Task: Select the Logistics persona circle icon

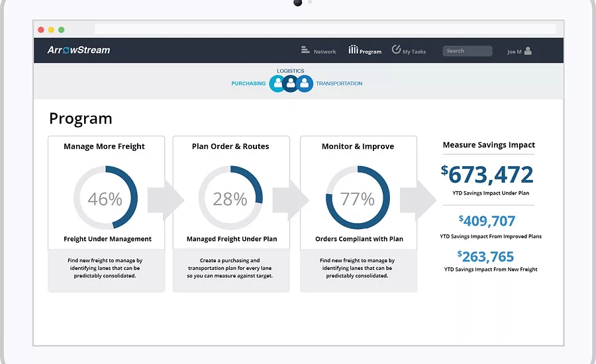Action: 291,83
